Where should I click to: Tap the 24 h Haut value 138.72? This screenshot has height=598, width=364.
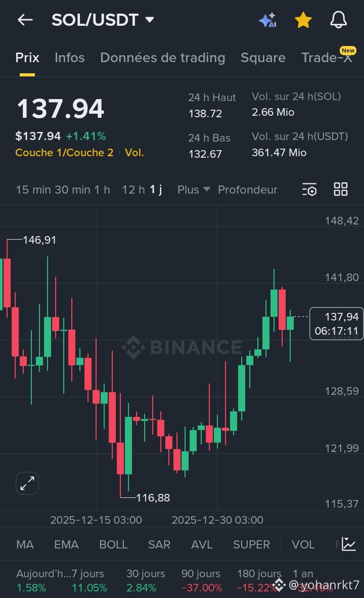click(205, 113)
